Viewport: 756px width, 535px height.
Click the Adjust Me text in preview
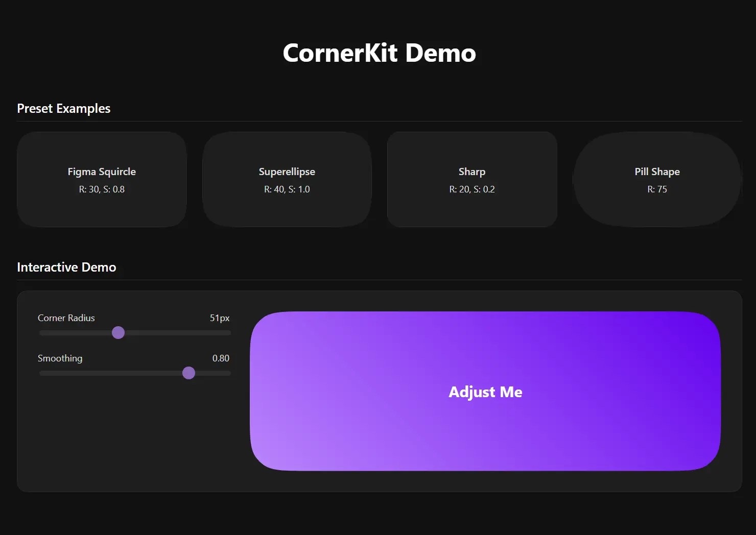point(485,392)
